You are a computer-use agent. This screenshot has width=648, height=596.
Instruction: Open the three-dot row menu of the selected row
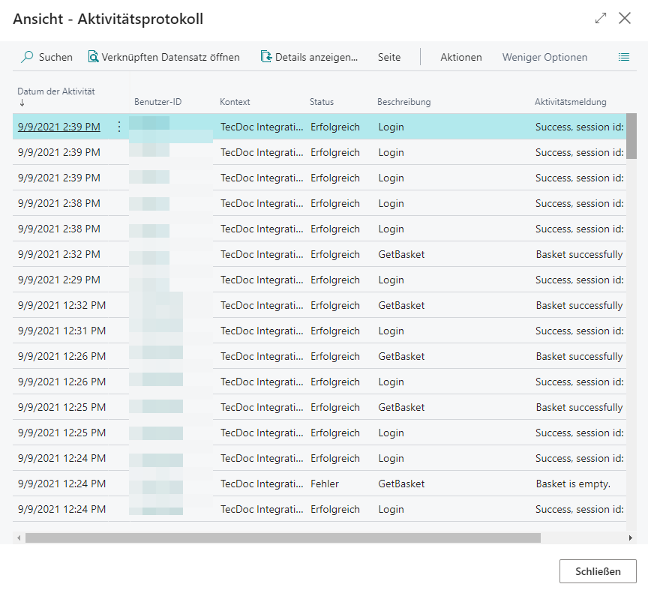119,127
